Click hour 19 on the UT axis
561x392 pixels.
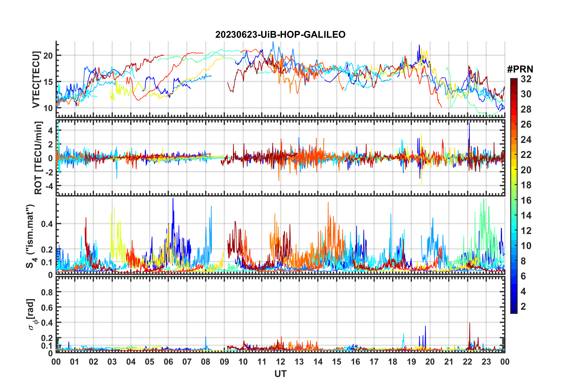pos(411,362)
